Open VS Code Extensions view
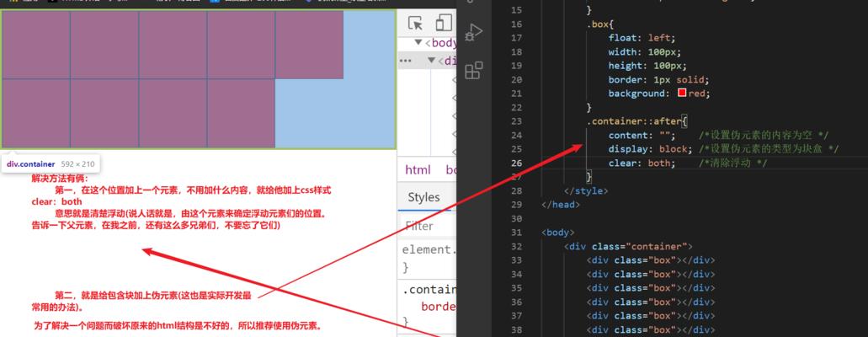Image resolution: width=868 pixels, height=337 pixels. click(474, 71)
